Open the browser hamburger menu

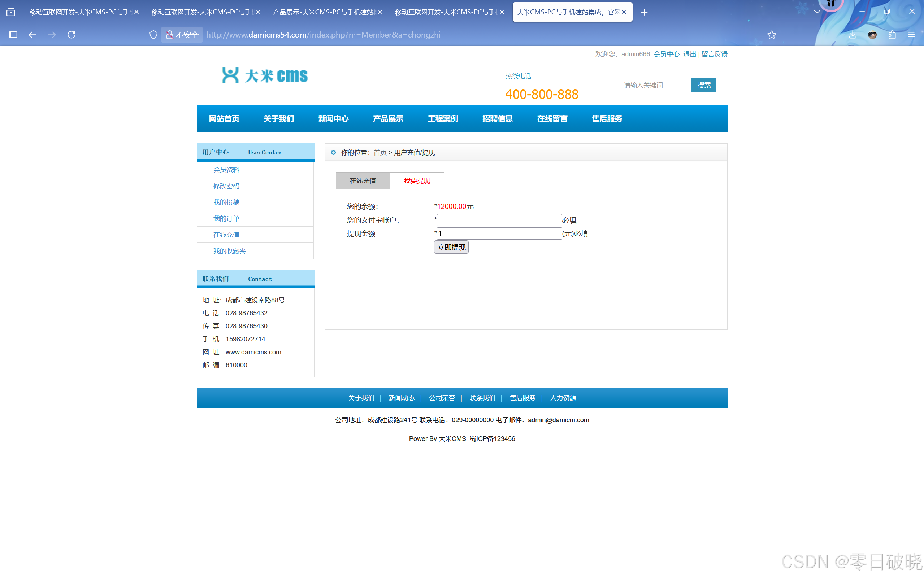(911, 35)
